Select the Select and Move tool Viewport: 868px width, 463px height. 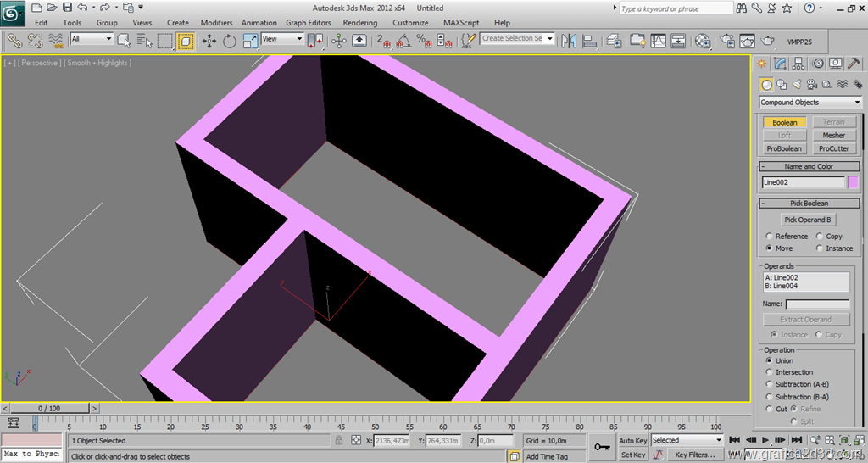(209, 41)
